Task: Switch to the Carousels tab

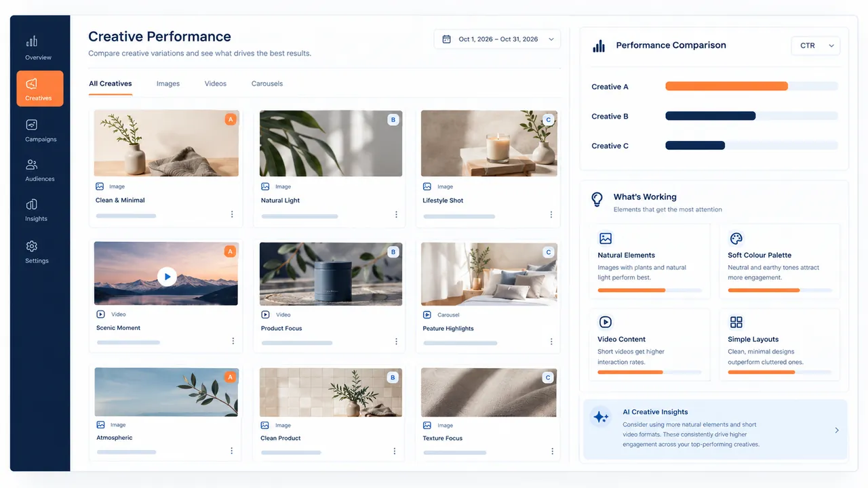Action: click(x=267, y=83)
